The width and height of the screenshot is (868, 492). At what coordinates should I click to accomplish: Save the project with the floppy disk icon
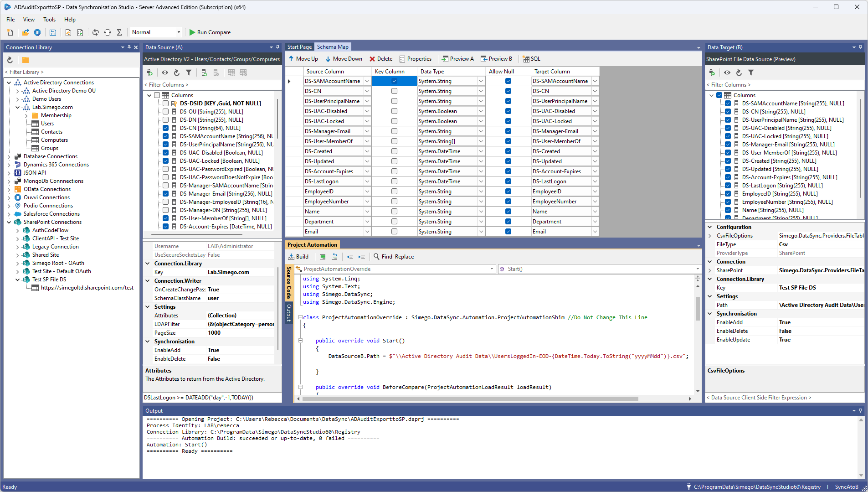pyautogui.click(x=53, y=32)
